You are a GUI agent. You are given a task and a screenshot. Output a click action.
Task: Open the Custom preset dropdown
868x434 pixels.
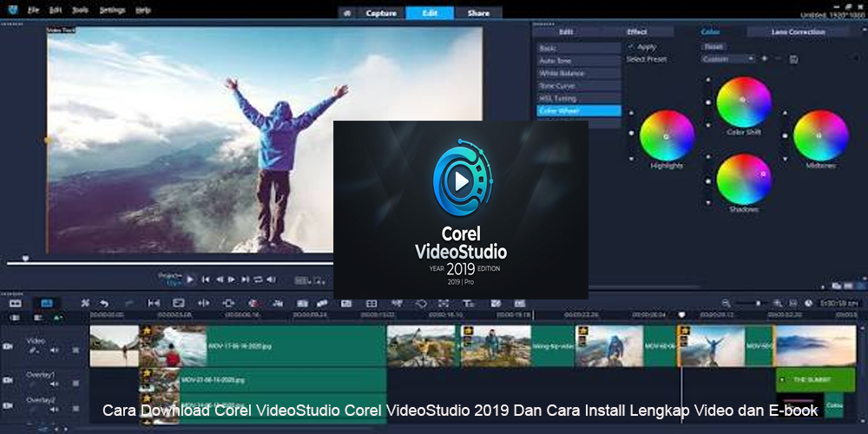pyautogui.click(x=728, y=59)
